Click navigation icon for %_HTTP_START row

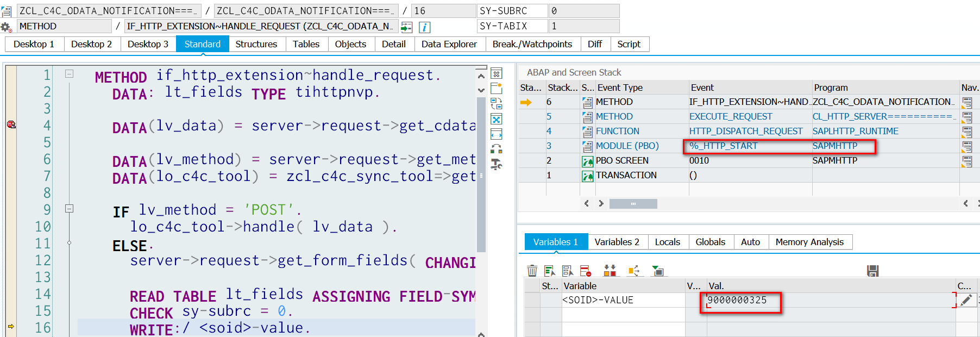coord(967,146)
